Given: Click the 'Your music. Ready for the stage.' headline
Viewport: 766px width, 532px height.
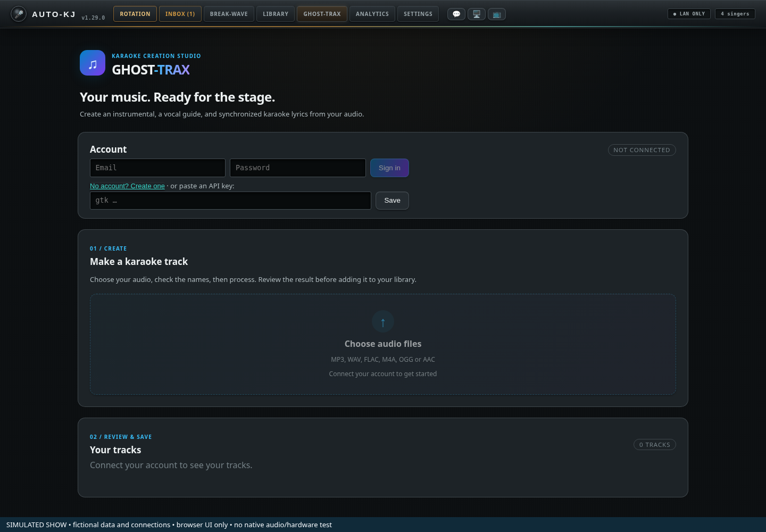Looking at the screenshot, I should tap(178, 97).
